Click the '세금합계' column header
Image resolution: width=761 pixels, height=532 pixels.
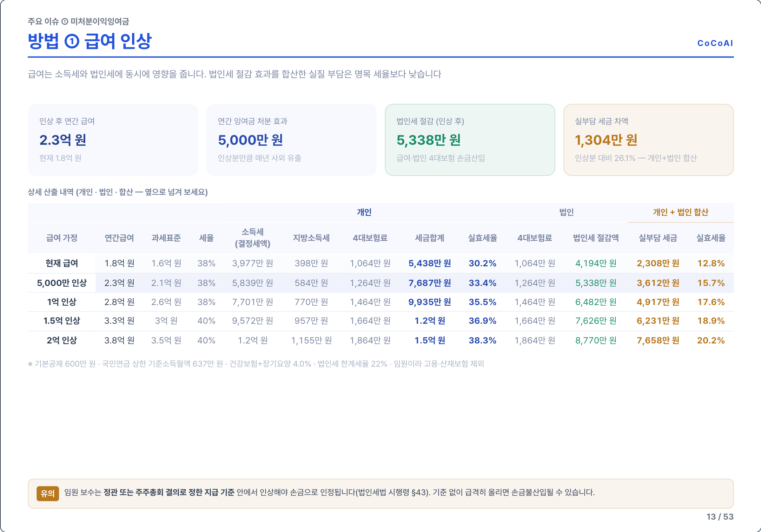click(430, 238)
